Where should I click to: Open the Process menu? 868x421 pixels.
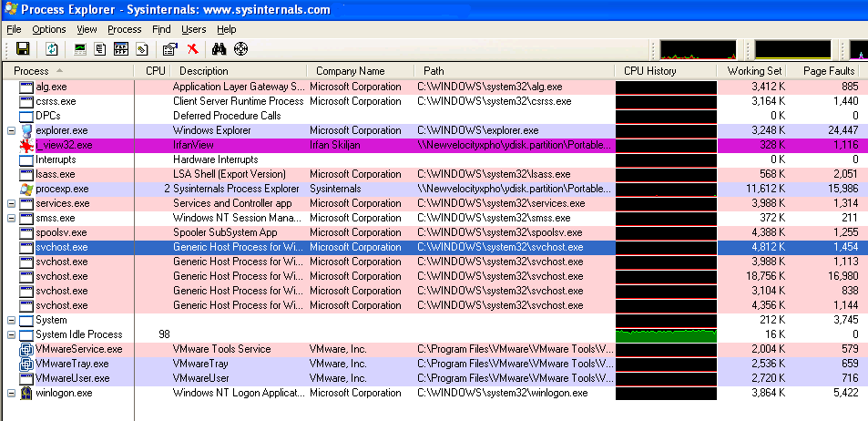(124, 29)
